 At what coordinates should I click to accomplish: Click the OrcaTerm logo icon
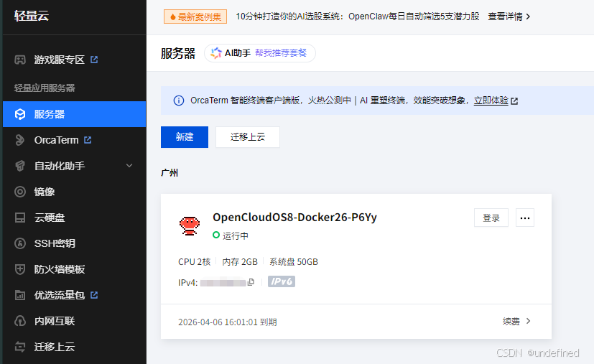[20, 140]
